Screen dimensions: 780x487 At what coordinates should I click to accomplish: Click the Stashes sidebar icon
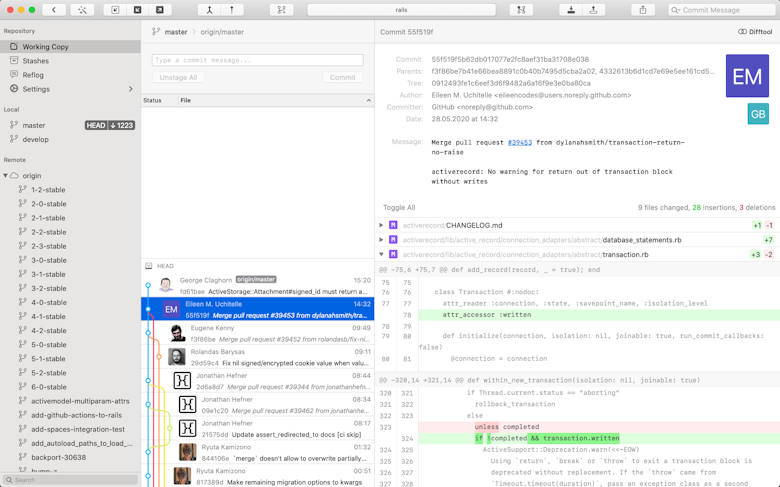14,60
